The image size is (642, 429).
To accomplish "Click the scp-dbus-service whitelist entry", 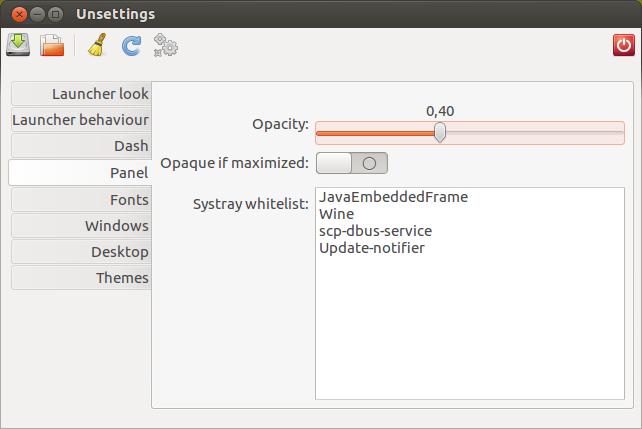I will [375, 231].
